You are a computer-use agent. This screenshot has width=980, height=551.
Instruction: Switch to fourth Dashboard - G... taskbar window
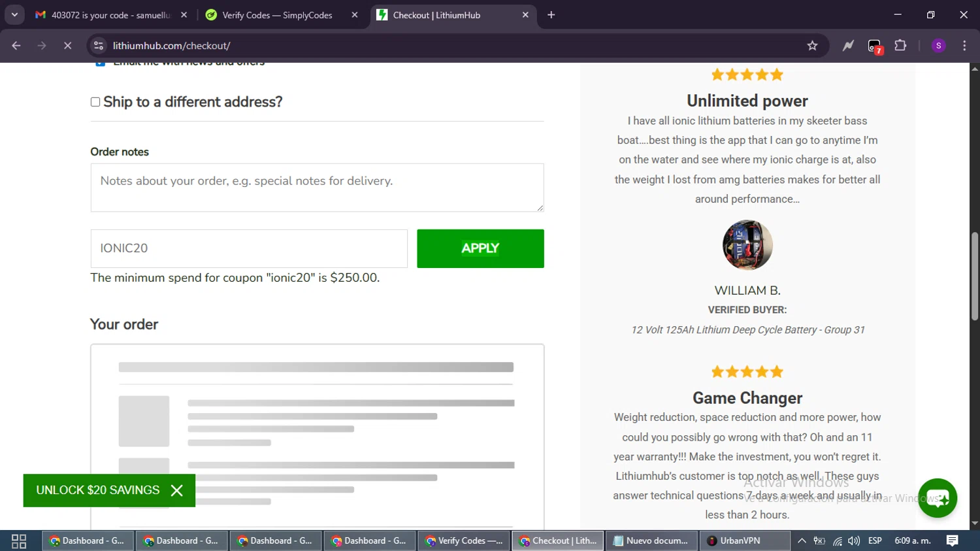(x=370, y=541)
